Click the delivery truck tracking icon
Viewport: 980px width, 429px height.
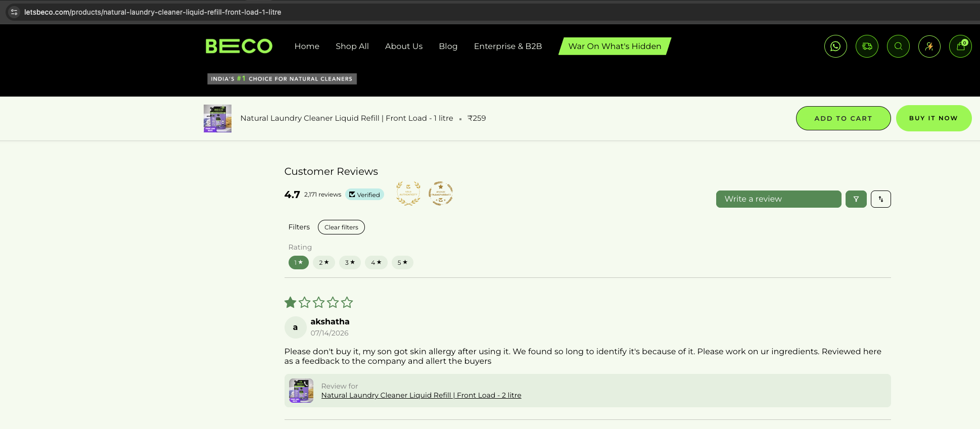(867, 46)
